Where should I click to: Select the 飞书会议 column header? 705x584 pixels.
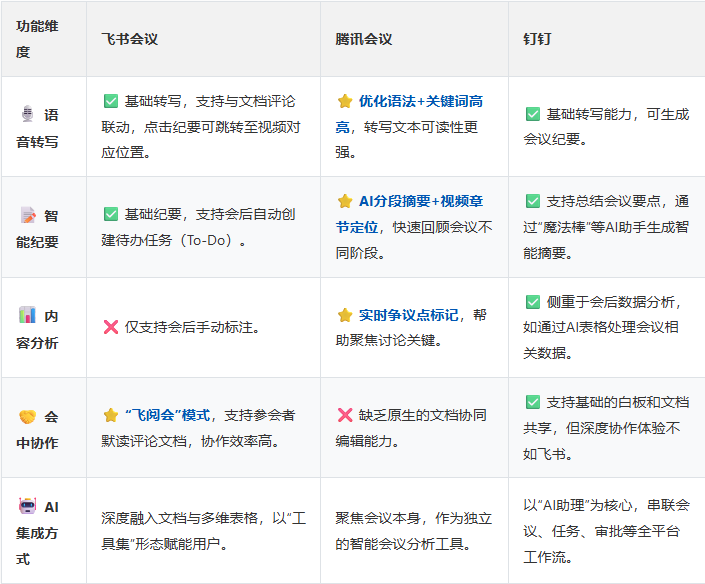point(203,39)
